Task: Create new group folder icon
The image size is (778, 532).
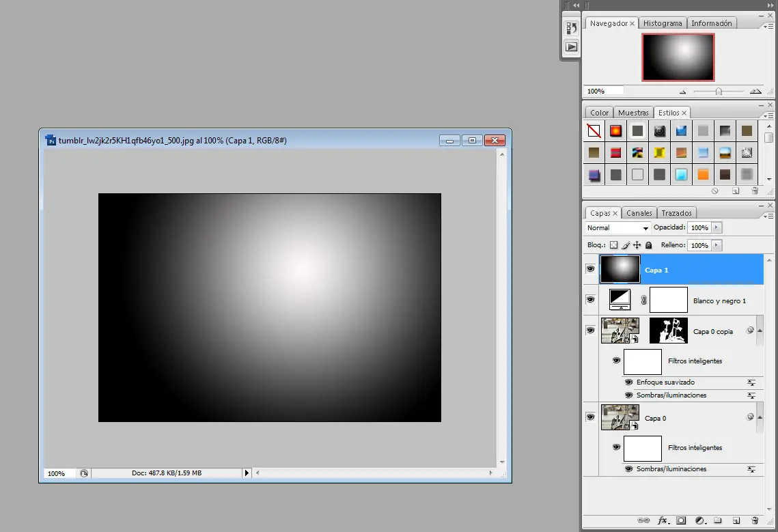Action: 717,520
